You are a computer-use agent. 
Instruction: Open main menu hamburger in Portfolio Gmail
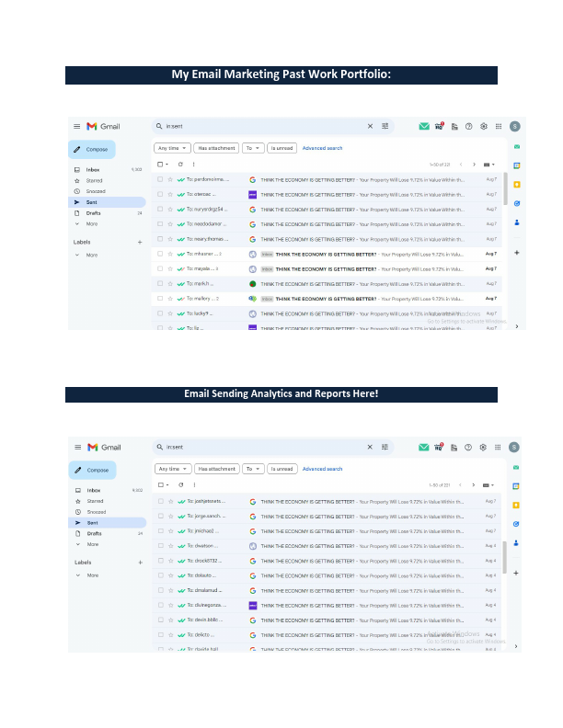point(77,126)
